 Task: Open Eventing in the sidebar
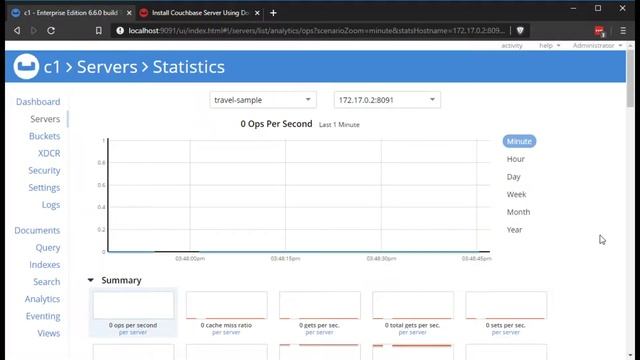(x=43, y=316)
